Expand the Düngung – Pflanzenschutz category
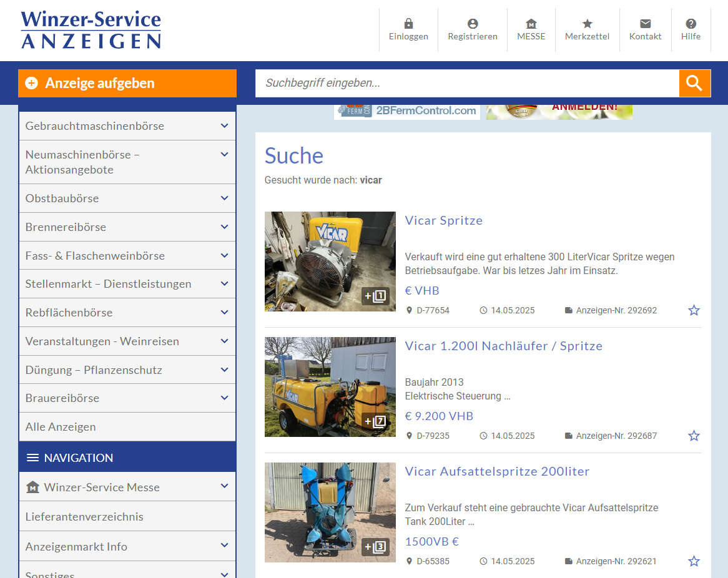The image size is (728, 578). (x=224, y=370)
